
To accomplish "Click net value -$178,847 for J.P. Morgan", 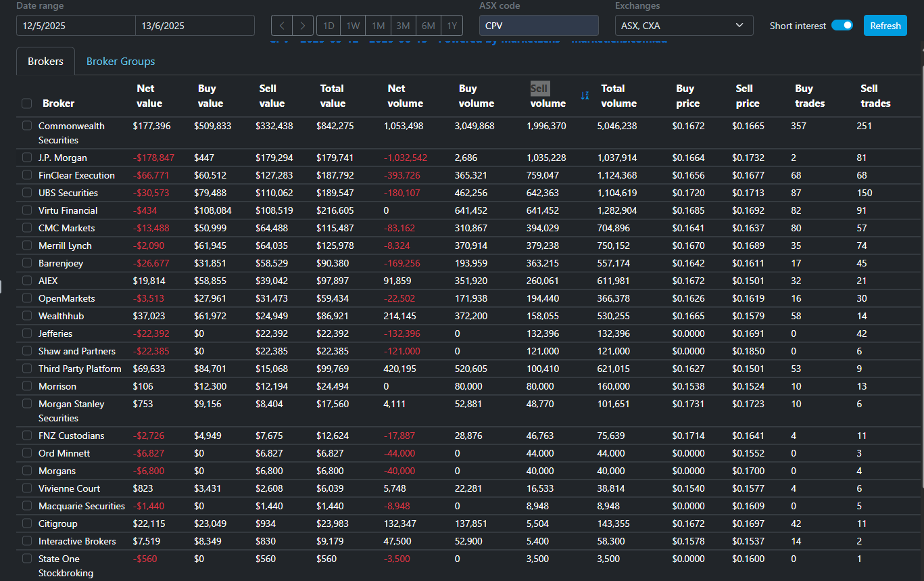I will (x=153, y=158).
